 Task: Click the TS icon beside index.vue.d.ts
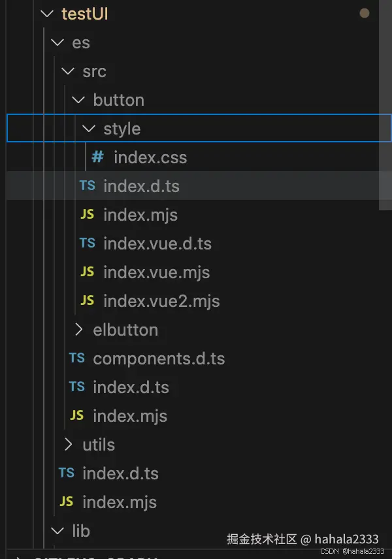point(87,244)
